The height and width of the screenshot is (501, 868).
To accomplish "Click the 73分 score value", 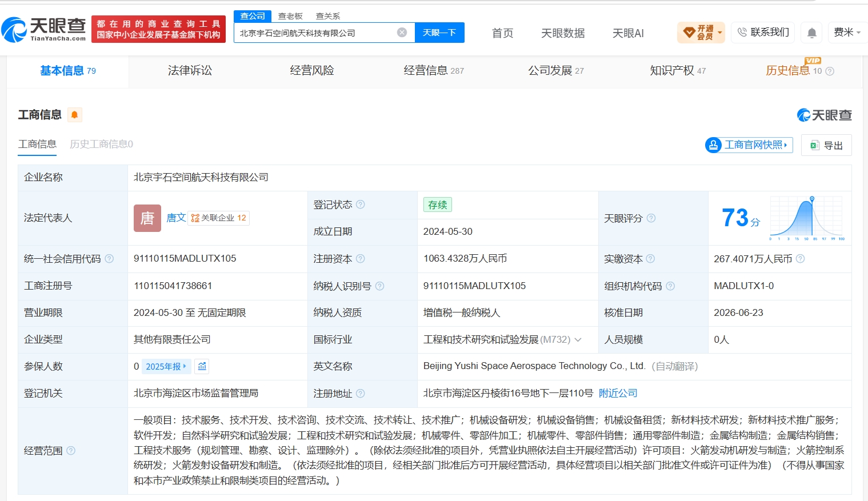I will tap(741, 218).
